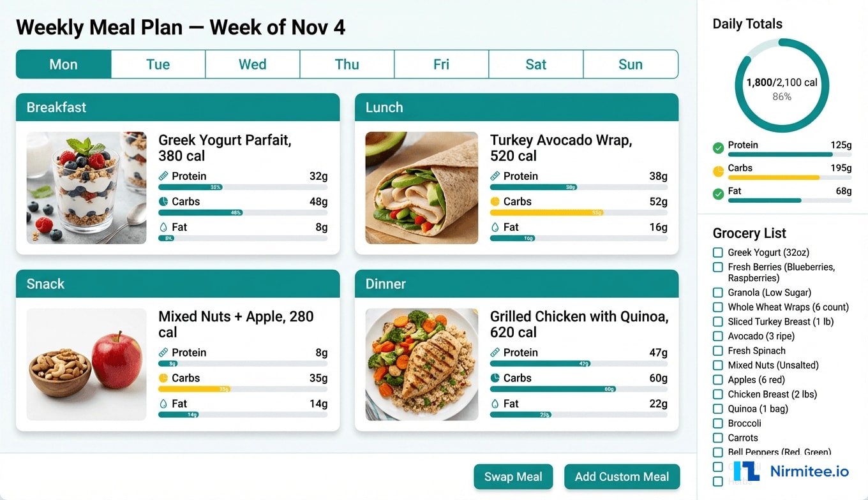Tick the Quinoa (1 bag) checkbox
Screen dimensions: 868x500
pyautogui.click(x=717, y=409)
